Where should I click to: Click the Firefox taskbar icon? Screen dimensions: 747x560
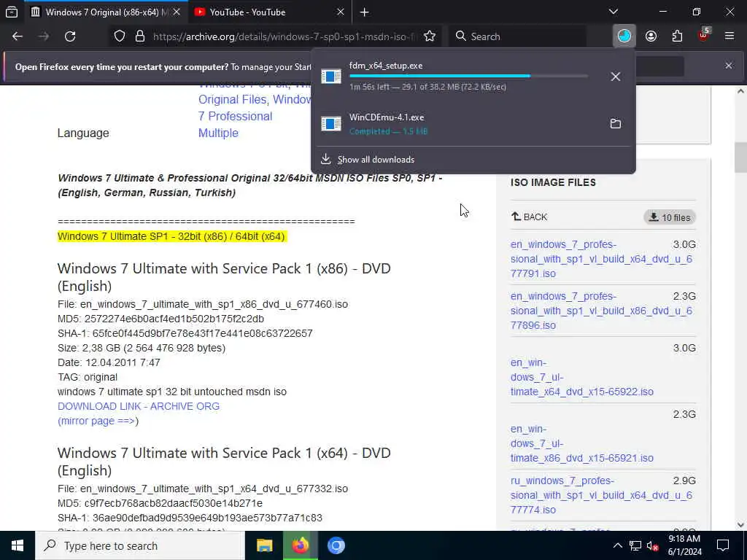pos(300,545)
